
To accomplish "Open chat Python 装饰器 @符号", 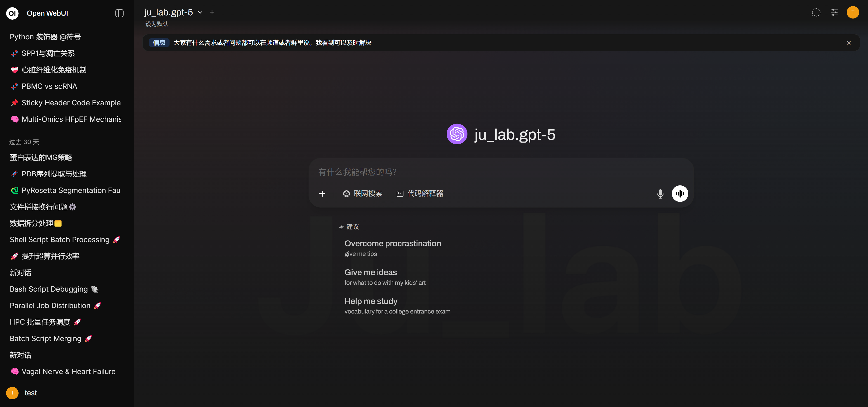I will point(66,37).
